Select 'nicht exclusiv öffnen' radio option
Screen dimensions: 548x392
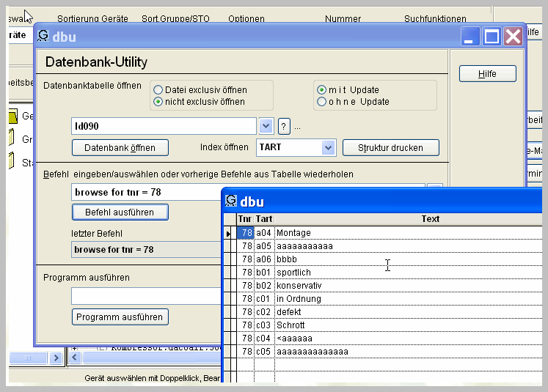pos(158,102)
